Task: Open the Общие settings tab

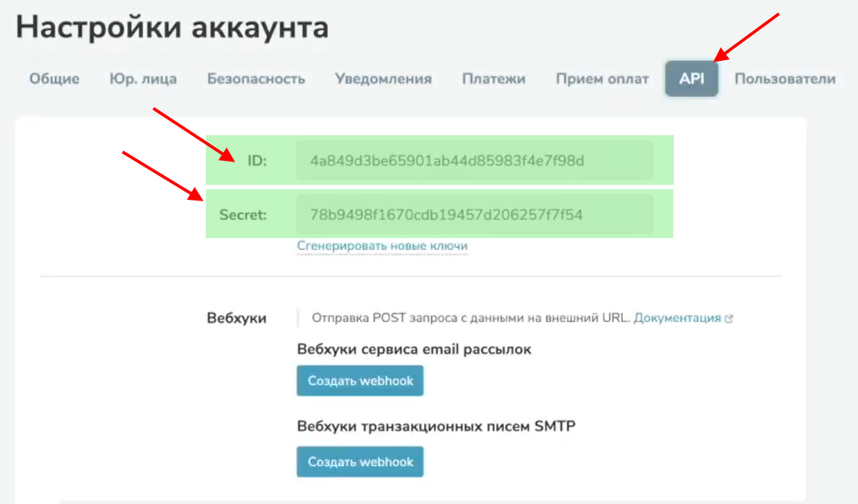Action: pyautogui.click(x=54, y=79)
